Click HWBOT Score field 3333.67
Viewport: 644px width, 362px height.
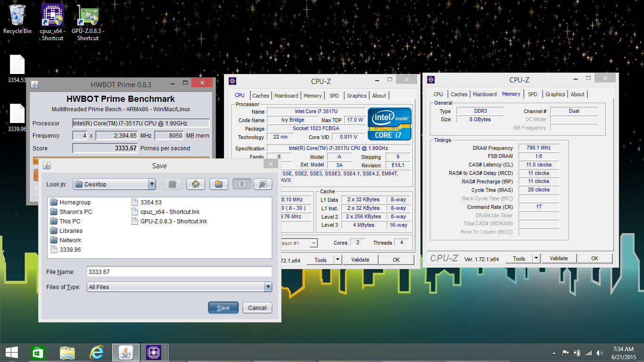pyautogui.click(x=106, y=148)
